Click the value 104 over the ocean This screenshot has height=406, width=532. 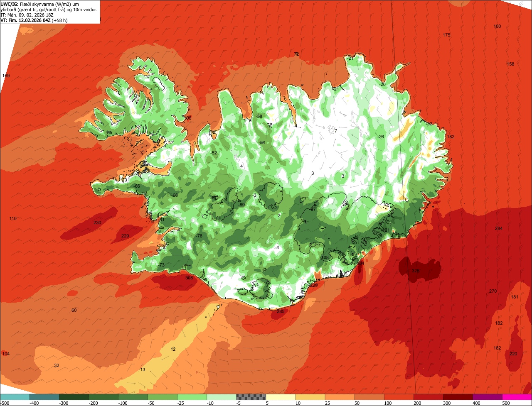[x=5, y=354]
